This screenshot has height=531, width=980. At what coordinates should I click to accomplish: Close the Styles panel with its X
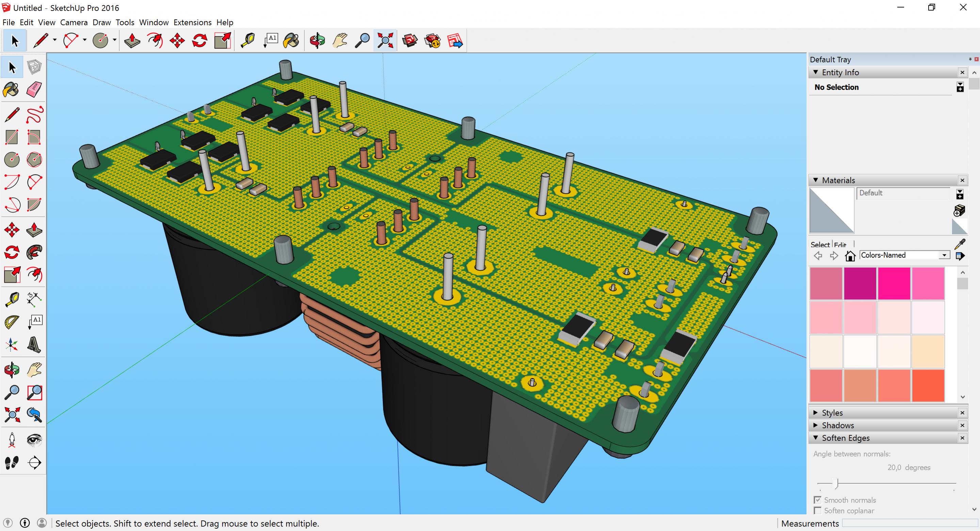(x=962, y=412)
